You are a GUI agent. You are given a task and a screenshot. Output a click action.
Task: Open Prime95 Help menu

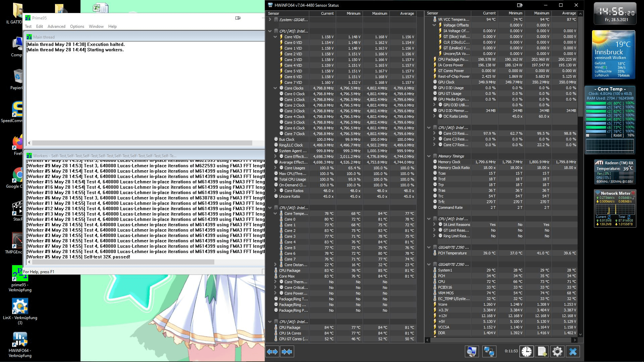point(112,26)
